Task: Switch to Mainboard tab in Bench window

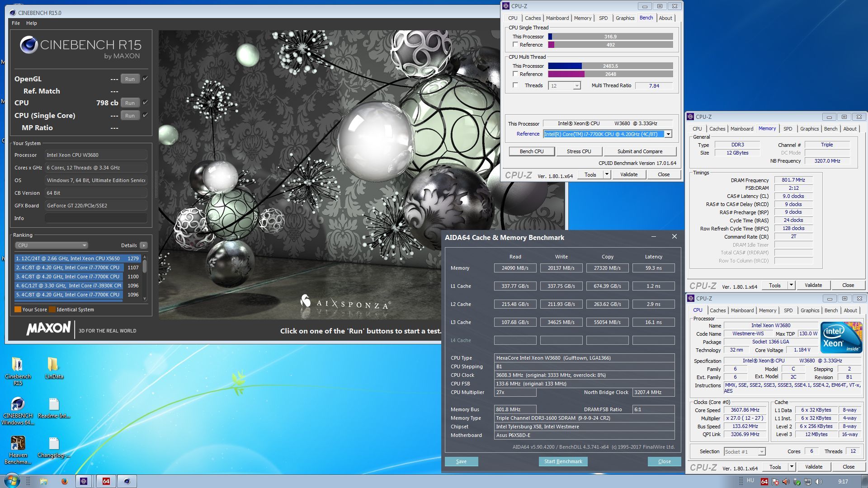Action: click(557, 18)
